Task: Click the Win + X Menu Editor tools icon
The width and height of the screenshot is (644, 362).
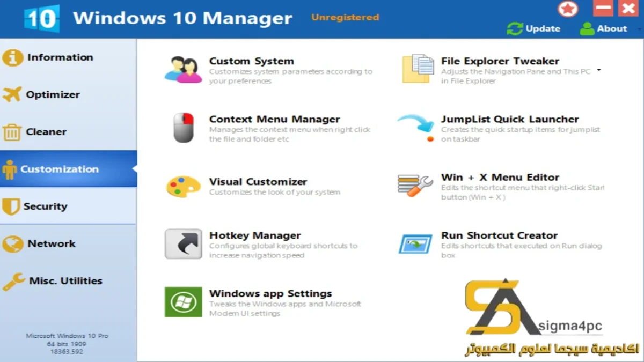Action: (415, 186)
